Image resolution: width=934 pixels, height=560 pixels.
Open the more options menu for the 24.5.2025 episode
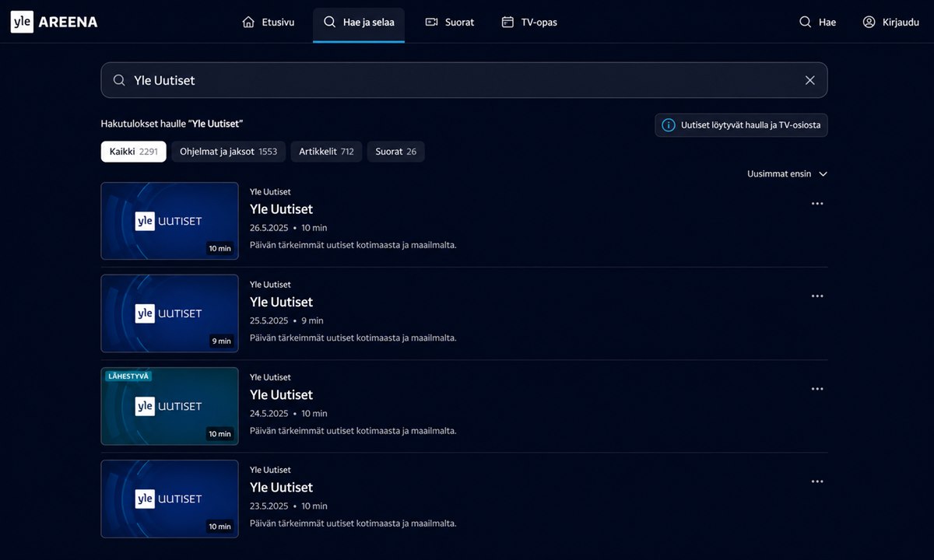coord(817,389)
